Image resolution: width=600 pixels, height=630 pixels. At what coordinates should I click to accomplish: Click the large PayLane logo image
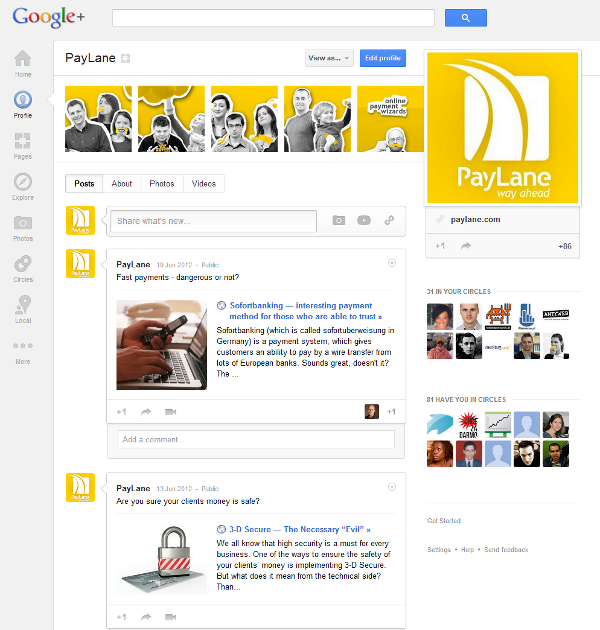502,128
